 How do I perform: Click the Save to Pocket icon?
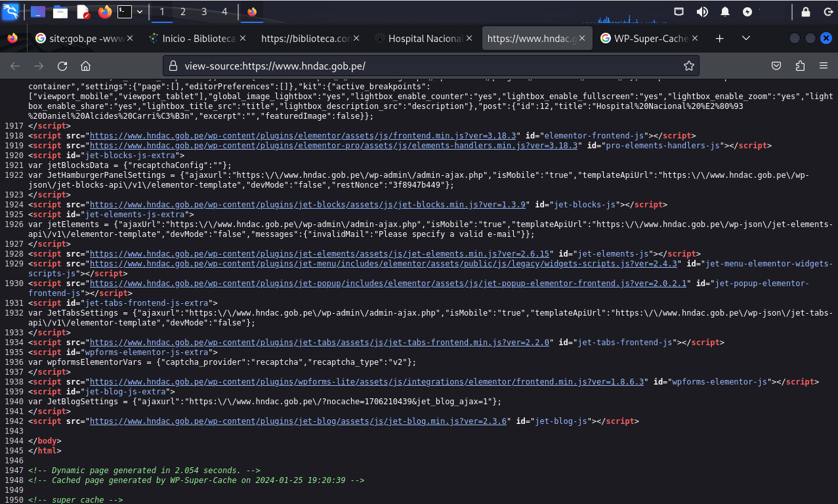pyautogui.click(x=776, y=66)
